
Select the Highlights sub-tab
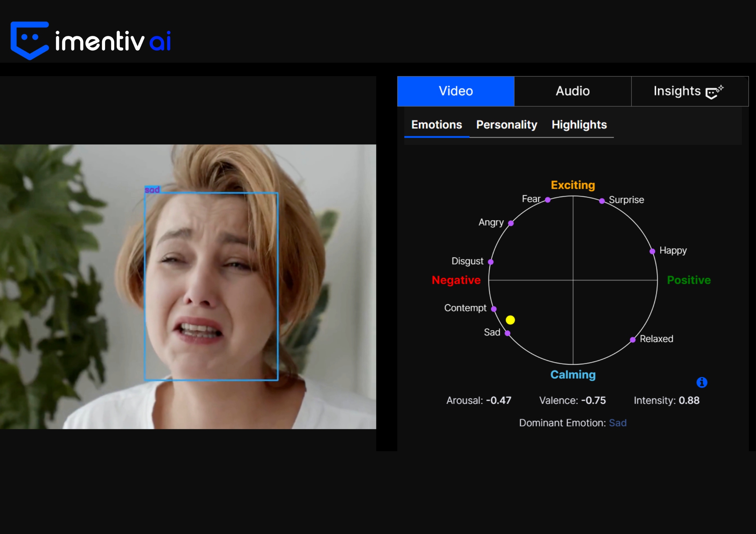pyautogui.click(x=579, y=125)
